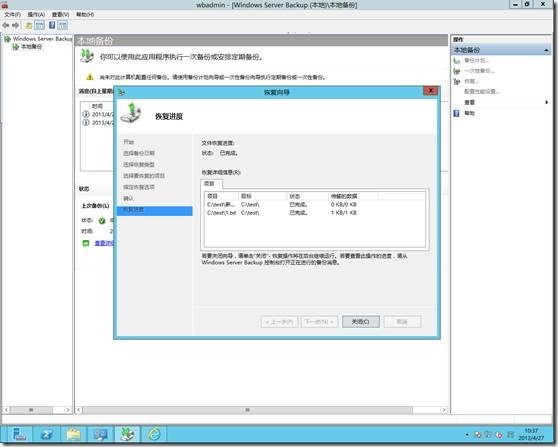The height and width of the screenshot is (447, 558).
Task: Select the C:\test\1.txt row
Action: tap(315, 213)
